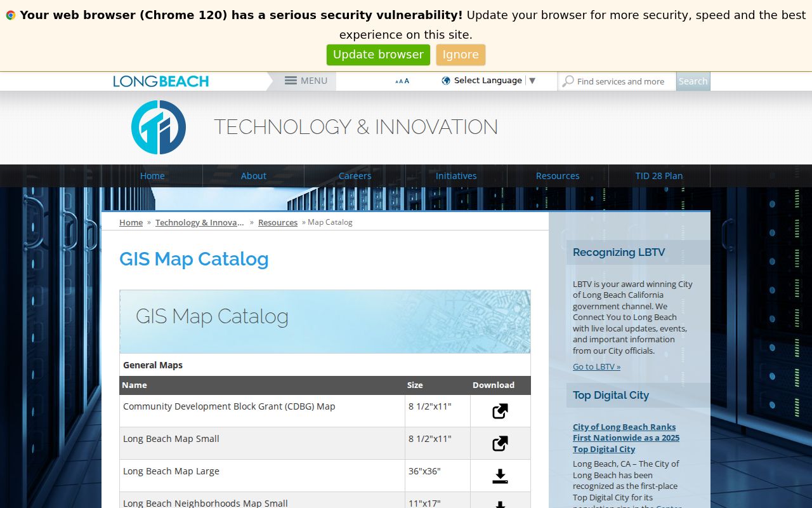Open the Initiatives navigation tab
This screenshot has height=508, width=812.
456,176
